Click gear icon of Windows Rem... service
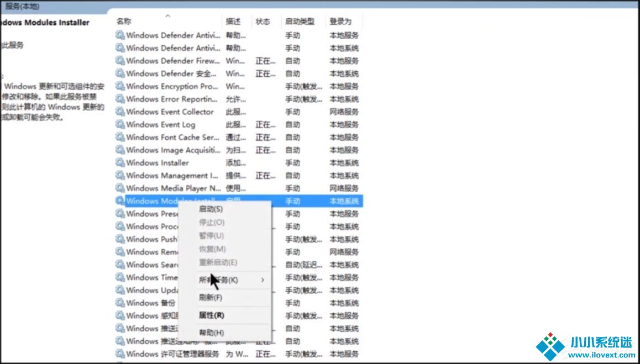The height and width of the screenshot is (364, 640). (x=120, y=252)
